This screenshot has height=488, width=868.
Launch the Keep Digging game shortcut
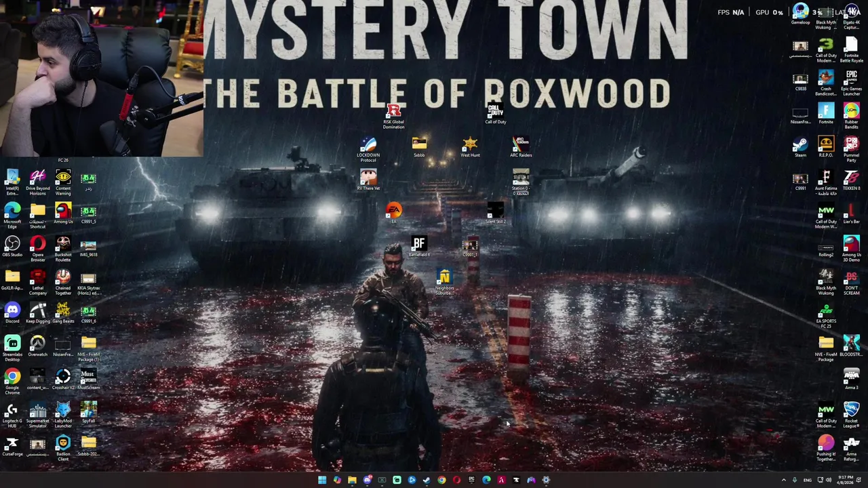click(37, 313)
